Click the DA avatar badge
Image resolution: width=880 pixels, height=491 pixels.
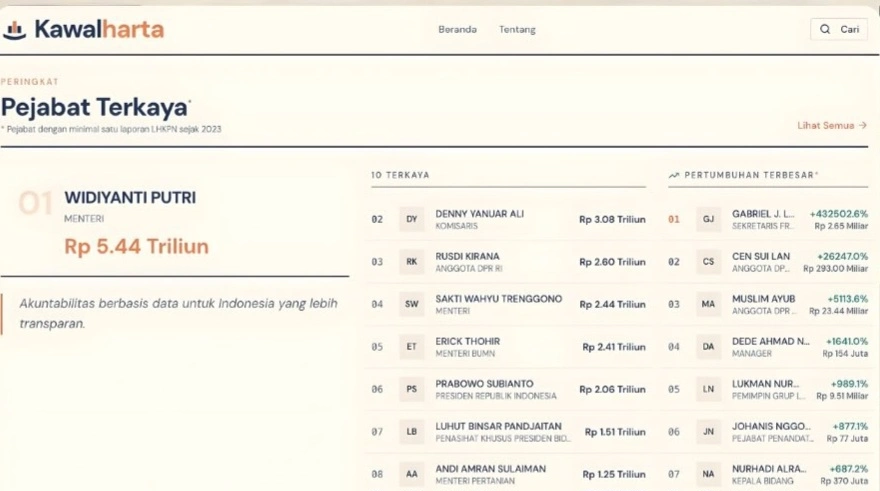(708, 347)
